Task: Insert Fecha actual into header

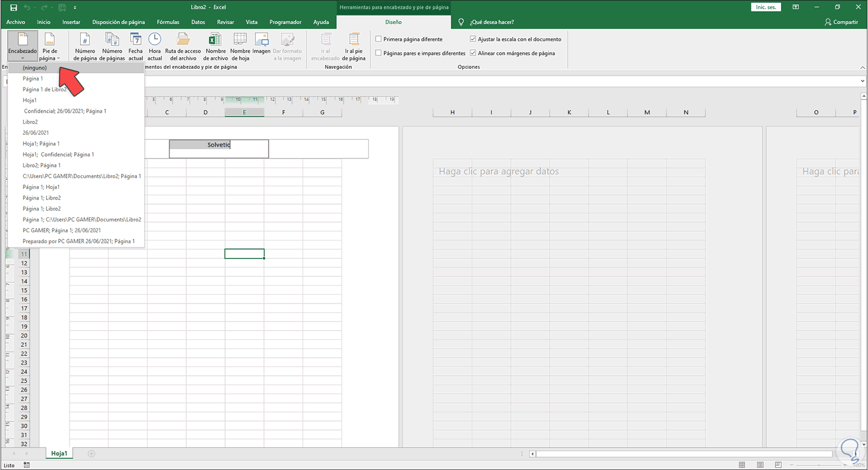Action: click(135, 46)
